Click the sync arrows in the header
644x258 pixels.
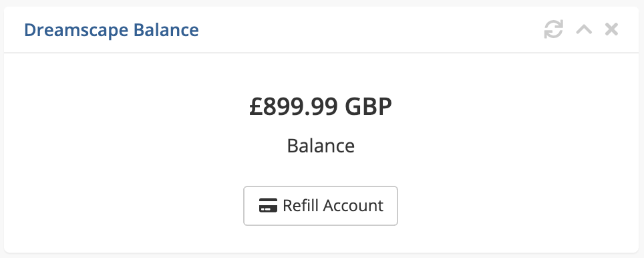(553, 29)
